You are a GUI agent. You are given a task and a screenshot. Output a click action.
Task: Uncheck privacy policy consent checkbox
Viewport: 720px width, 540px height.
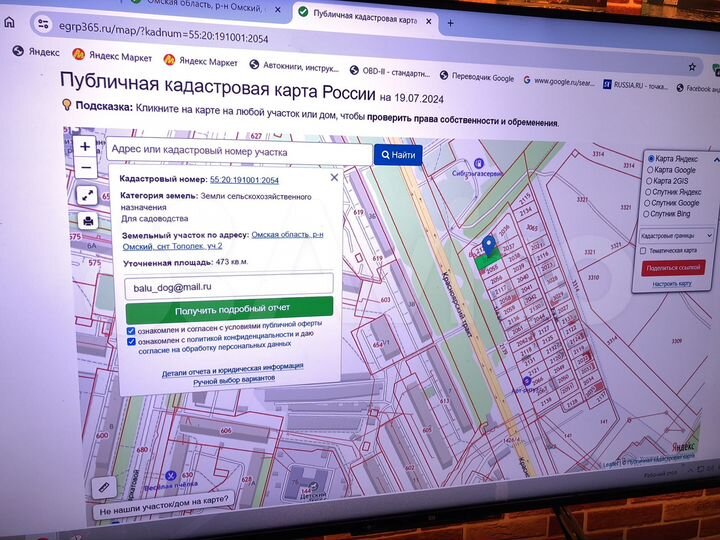click(x=131, y=342)
